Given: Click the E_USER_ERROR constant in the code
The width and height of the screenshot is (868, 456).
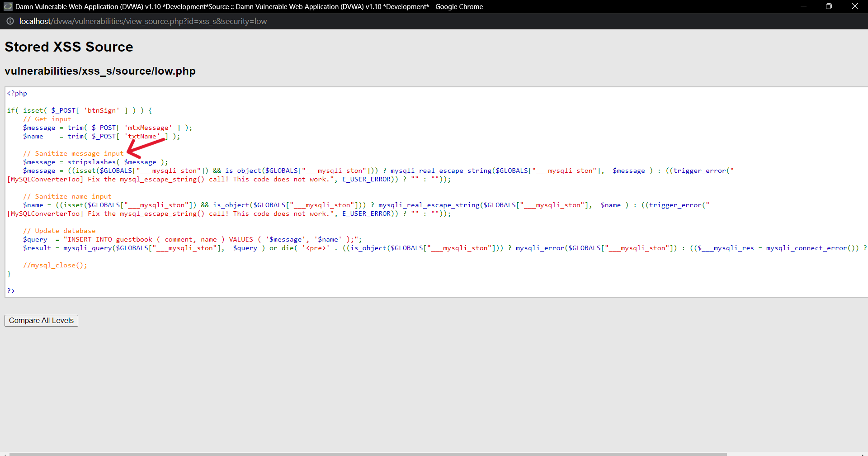Looking at the screenshot, I should (365, 179).
